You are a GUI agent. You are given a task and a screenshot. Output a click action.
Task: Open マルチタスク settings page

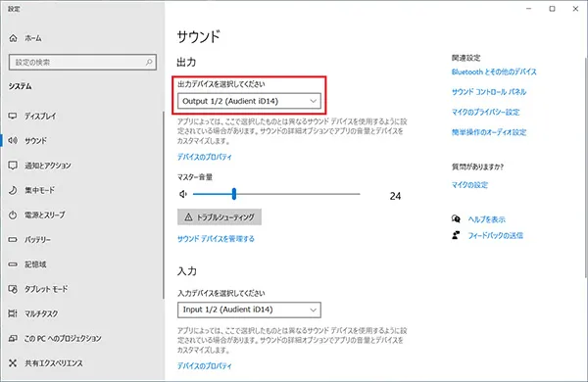41,313
